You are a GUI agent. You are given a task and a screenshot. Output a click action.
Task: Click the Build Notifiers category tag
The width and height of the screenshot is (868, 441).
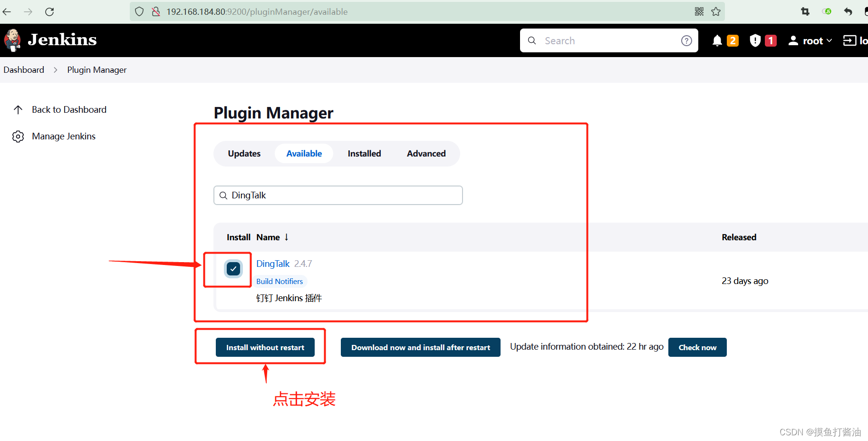[280, 281]
